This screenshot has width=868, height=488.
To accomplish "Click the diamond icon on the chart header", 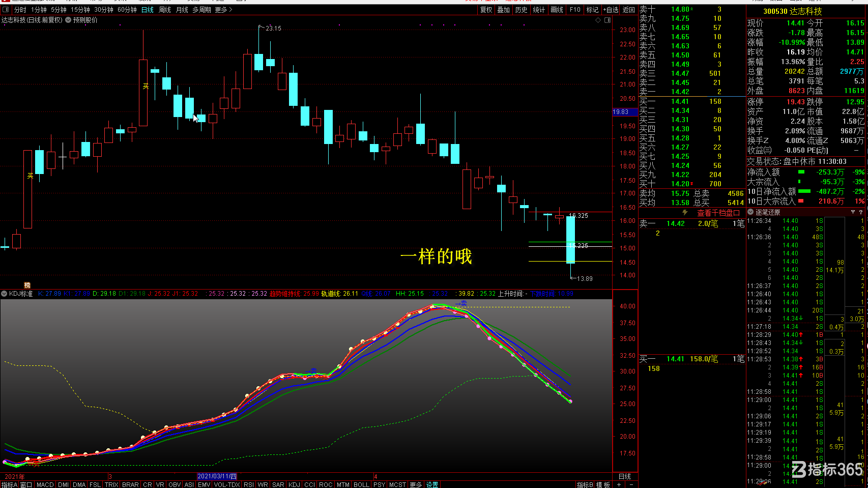I will point(598,20).
